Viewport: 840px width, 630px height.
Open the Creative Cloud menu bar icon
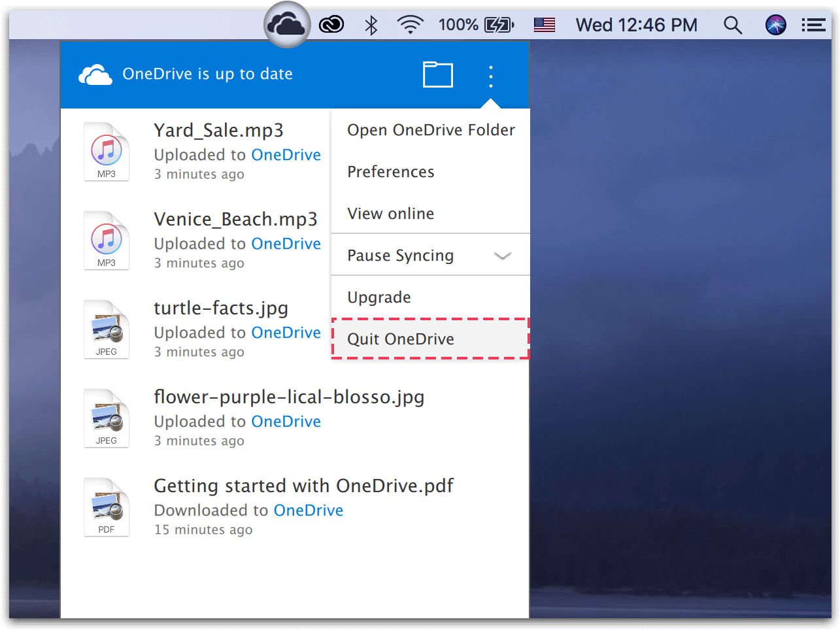coord(331,25)
